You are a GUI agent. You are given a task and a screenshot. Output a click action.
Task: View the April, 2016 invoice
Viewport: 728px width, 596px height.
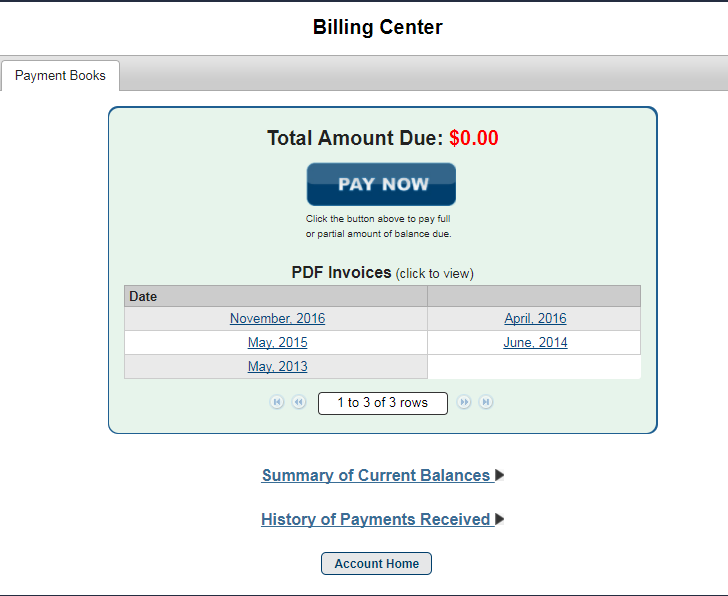point(535,318)
